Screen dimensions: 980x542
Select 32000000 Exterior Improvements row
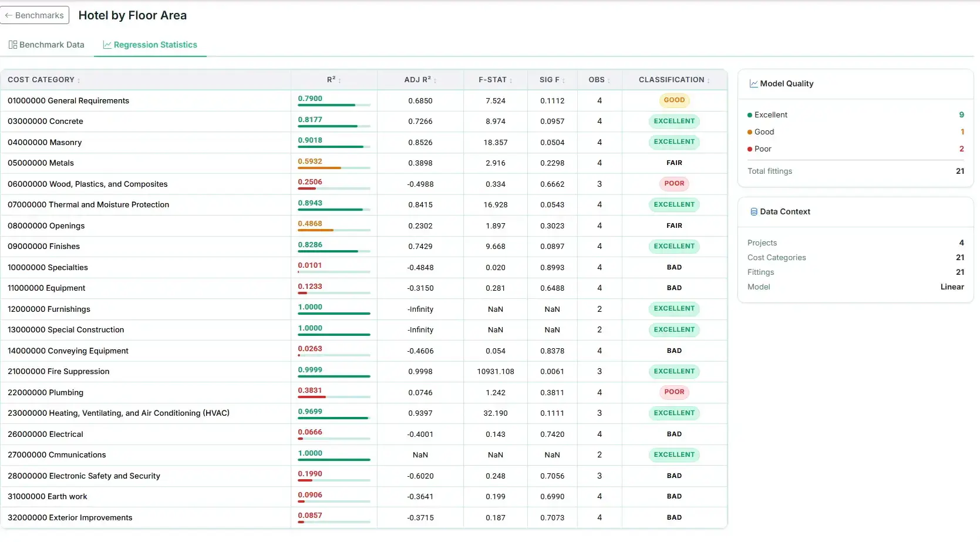pyautogui.click(x=364, y=517)
